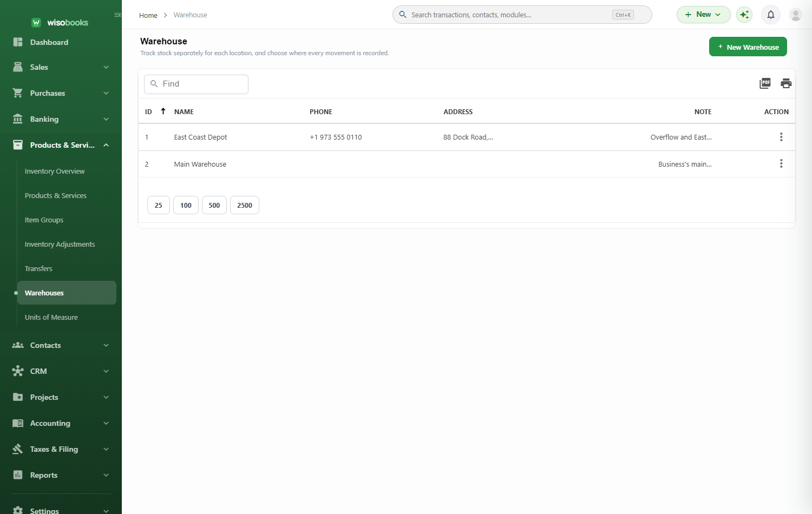
Task: Open the New dropdown in the top bar
Action: coord(703,15)
